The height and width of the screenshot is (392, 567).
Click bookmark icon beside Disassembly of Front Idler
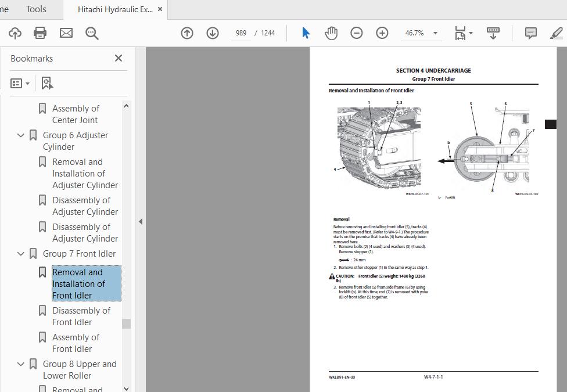point(42,311)
